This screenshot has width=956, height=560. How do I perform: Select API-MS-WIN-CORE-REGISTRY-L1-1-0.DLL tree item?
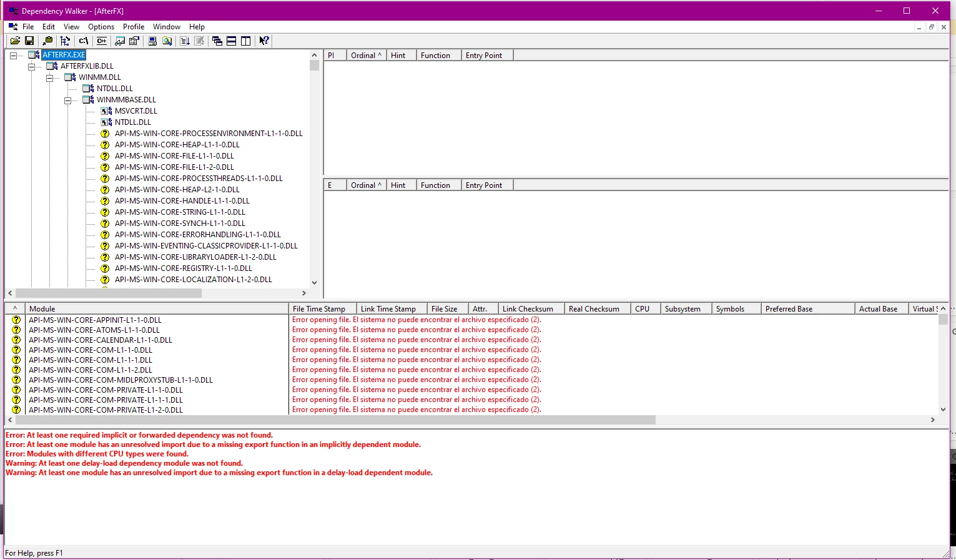tap(184, 268)
